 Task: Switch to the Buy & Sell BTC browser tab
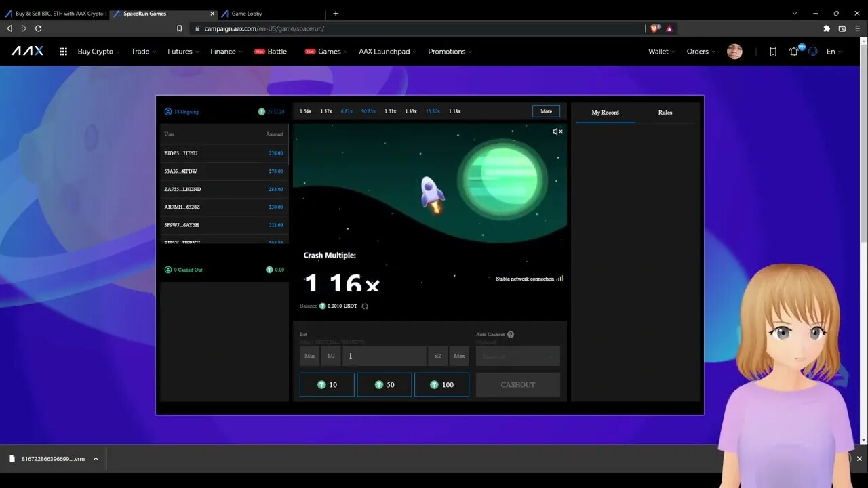click(54, 14)
